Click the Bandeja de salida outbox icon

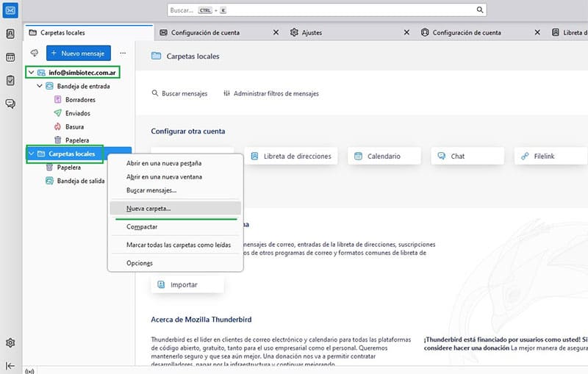coord(49,181)
